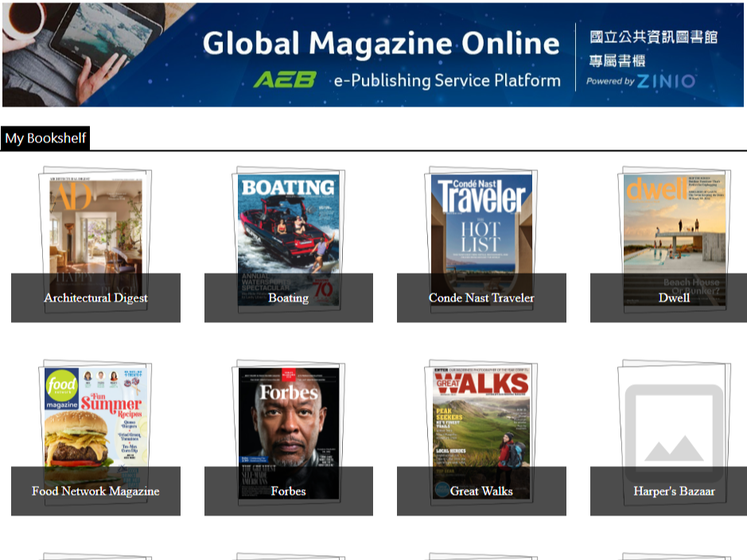
Task: Click the Food Network Magazine title label
Action: (95, 492)
